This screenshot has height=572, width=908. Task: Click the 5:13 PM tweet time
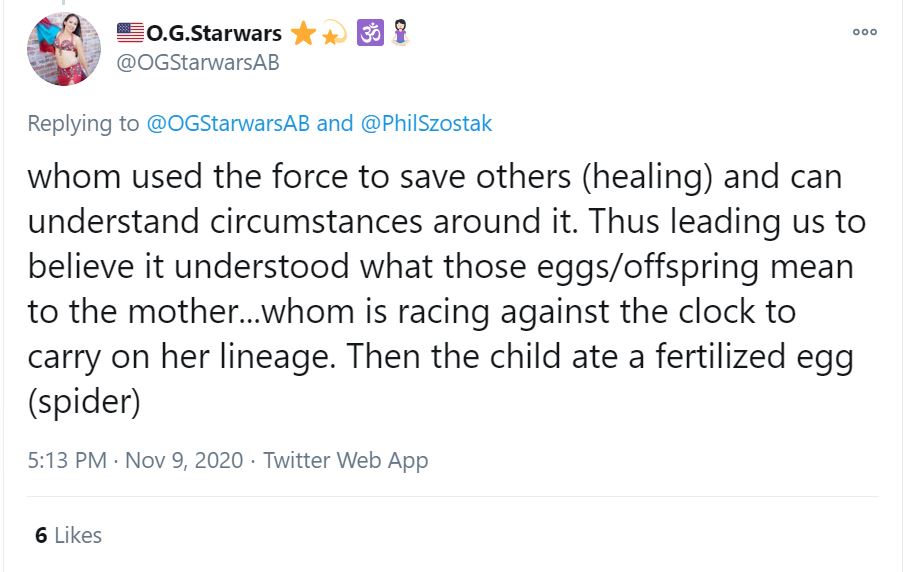pyautogui.click(x=65, y=461)
